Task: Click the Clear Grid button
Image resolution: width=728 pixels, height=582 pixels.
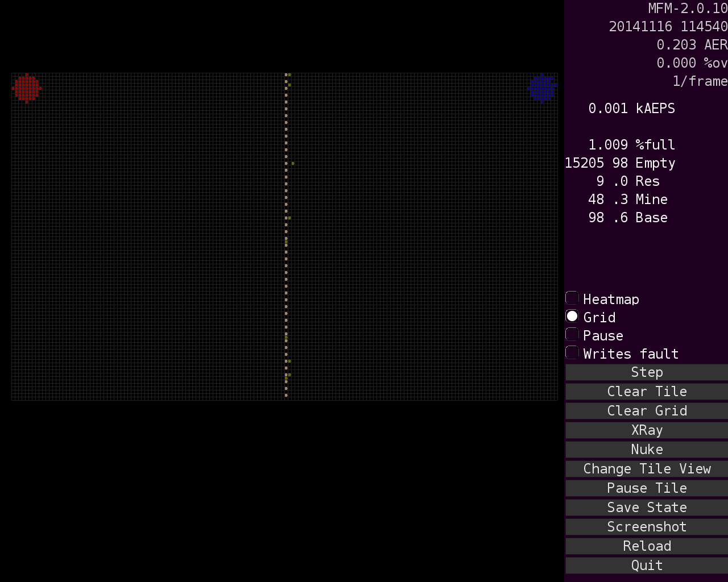Action: coord(647,411)
